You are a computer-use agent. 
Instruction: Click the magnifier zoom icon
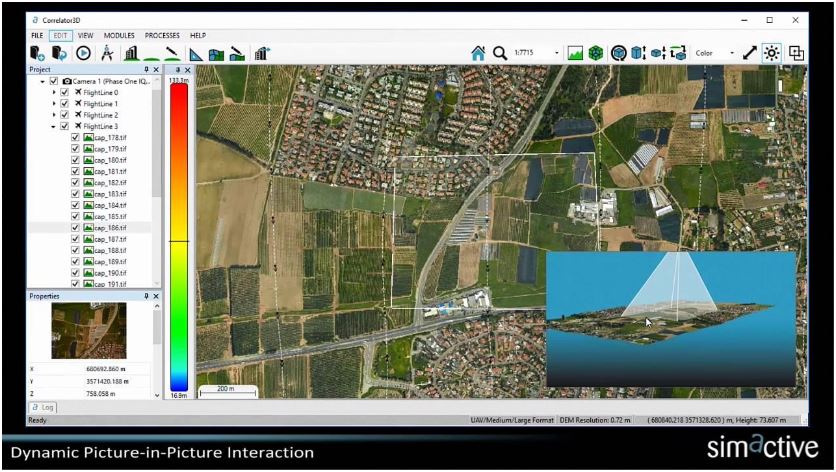pos(499,53)
